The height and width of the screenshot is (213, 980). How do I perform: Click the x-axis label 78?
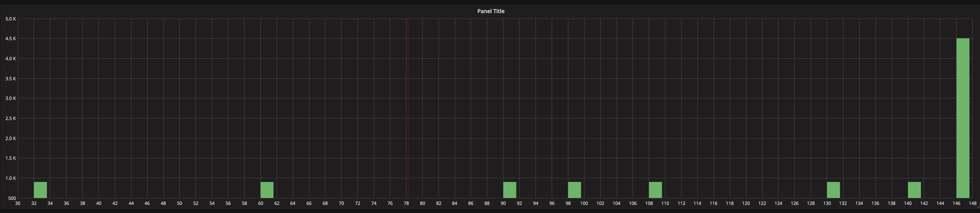[406, 204]
